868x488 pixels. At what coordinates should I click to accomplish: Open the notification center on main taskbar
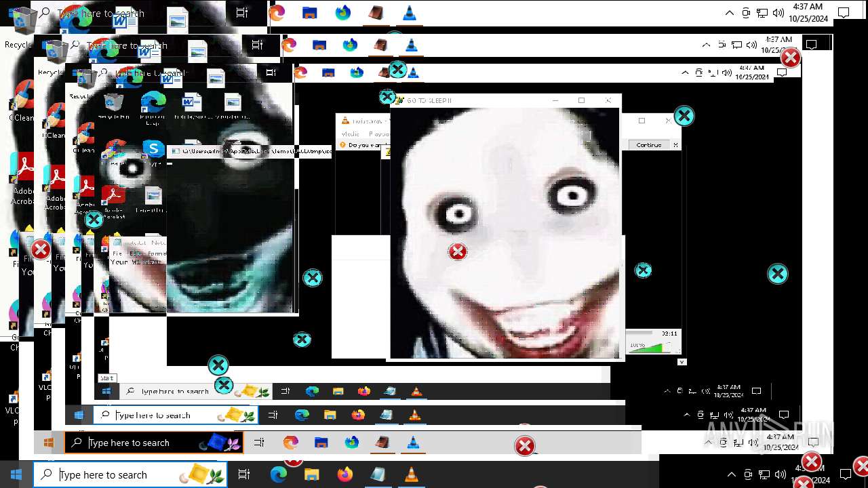pos(845,474)
